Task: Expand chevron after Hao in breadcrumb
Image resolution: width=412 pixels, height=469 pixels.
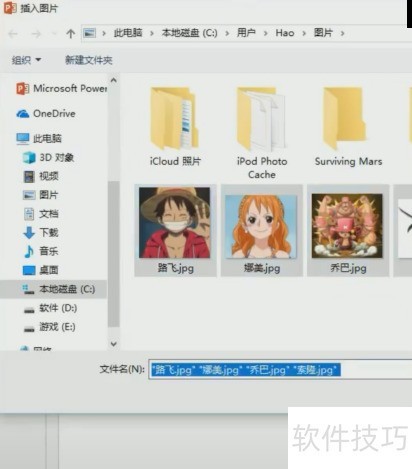Action: 304,33
